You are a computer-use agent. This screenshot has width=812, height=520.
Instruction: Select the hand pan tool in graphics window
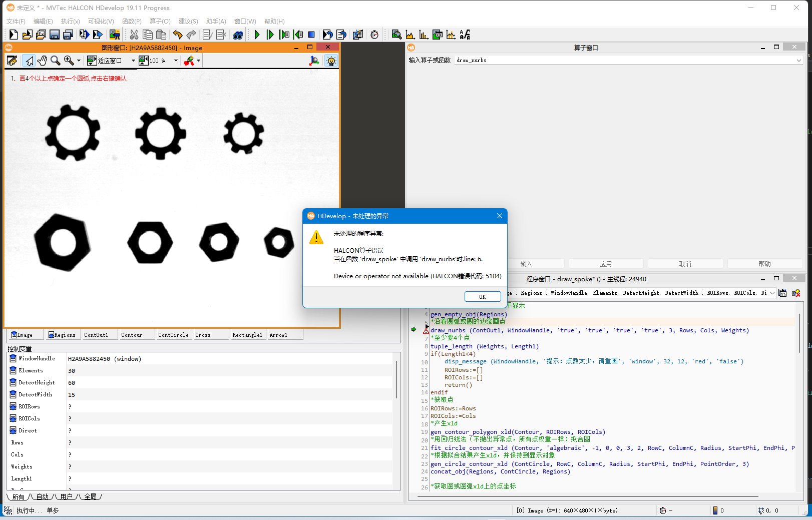pyautogui.click(x=43, y=61)
